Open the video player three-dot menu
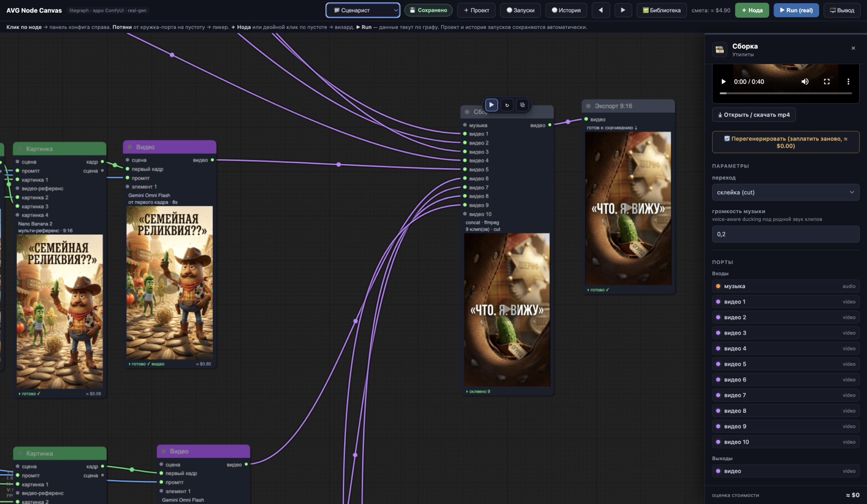Image resolution: width=867 pixels, height=504 pixels. [x=848, y=82]
